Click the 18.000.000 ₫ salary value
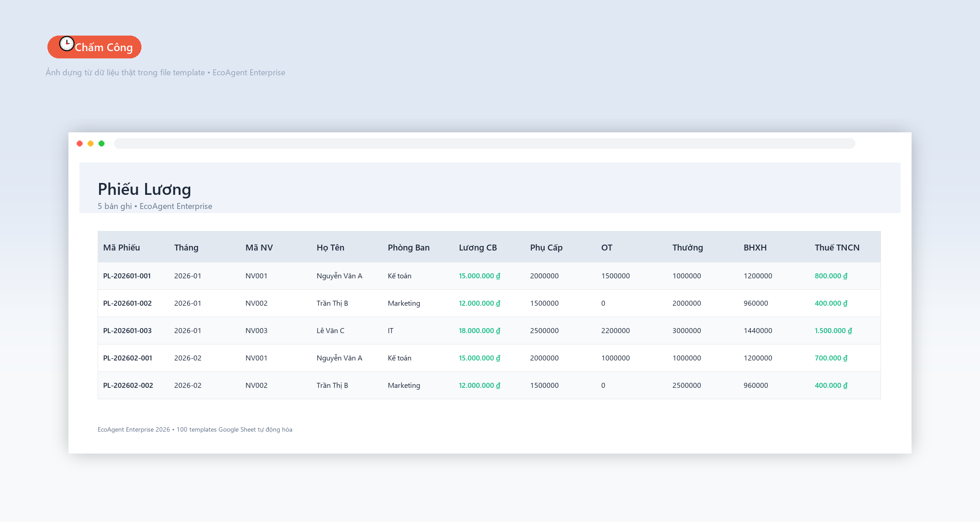Viewport: 980px width, 522px height. [x=480, y=330]
